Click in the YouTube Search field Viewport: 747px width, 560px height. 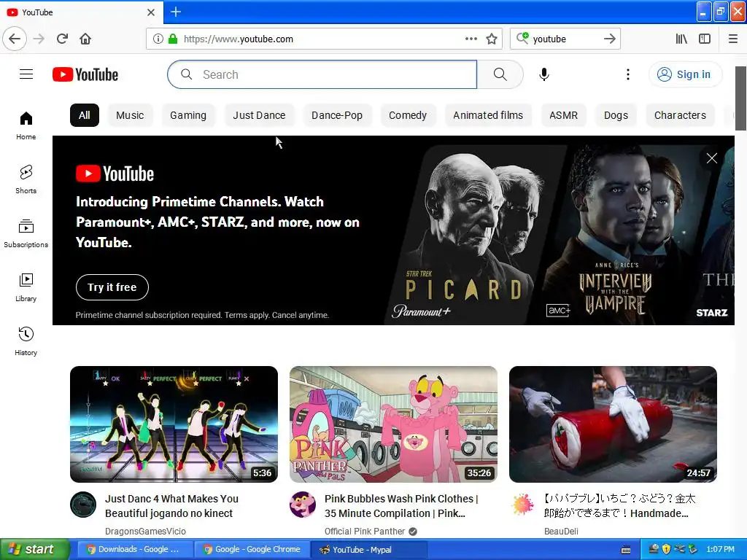(x=322, y=74)
